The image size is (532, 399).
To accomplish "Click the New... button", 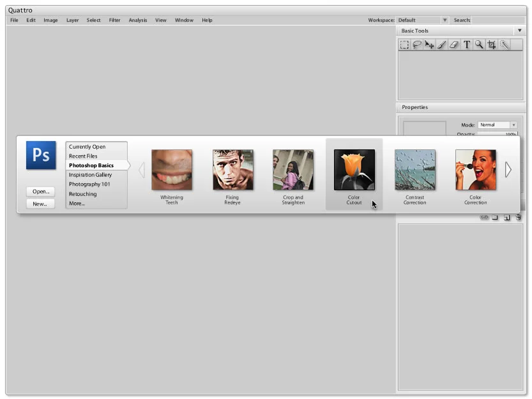I will (41, 204).
